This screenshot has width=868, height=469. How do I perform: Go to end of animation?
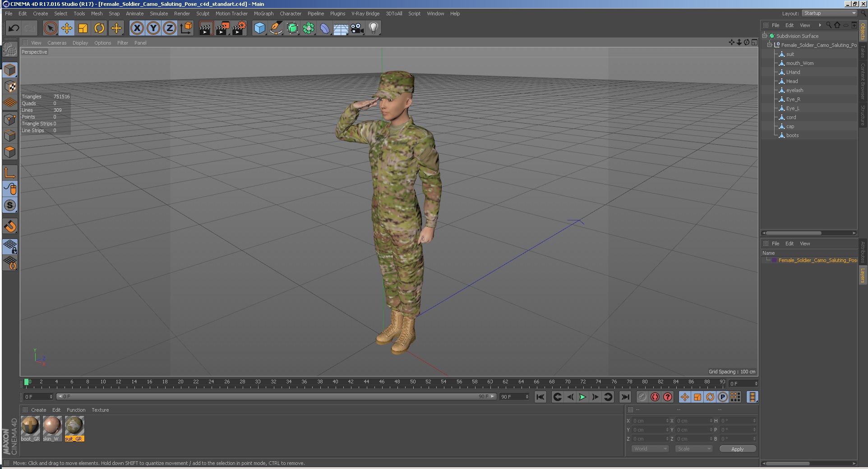[625, 397]
